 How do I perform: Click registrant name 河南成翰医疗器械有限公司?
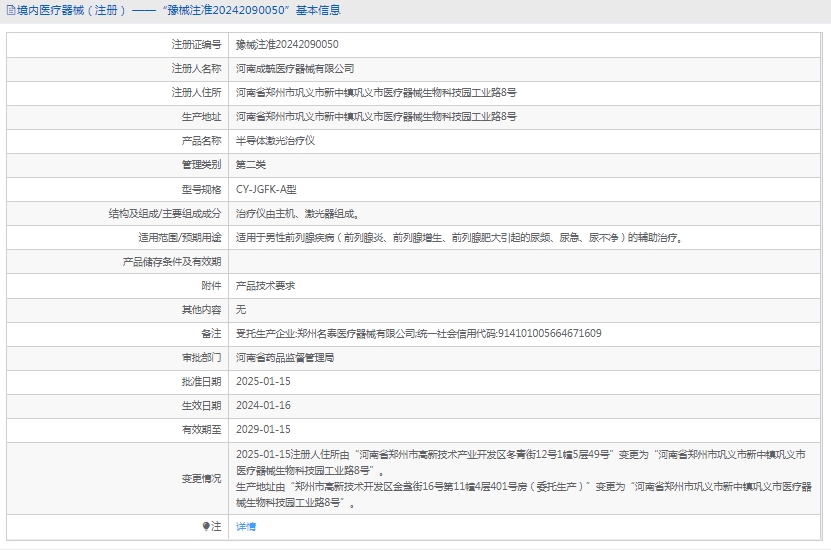pos(295,69)
